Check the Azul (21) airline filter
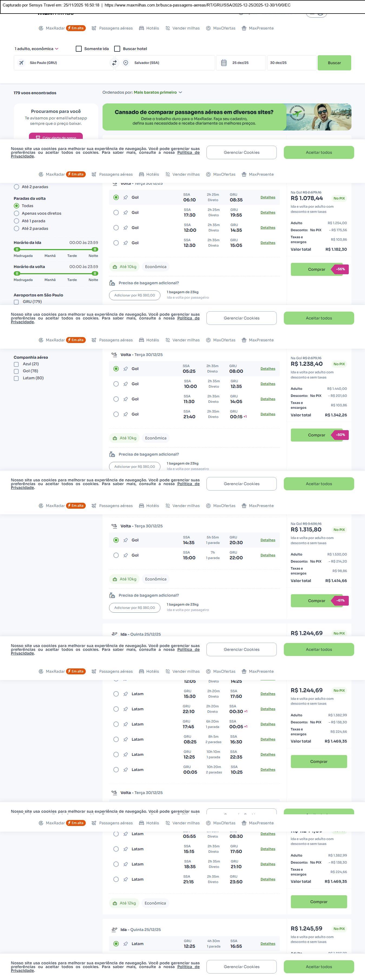The width and height of the screenshot is (365, 980). click(16, 364)
